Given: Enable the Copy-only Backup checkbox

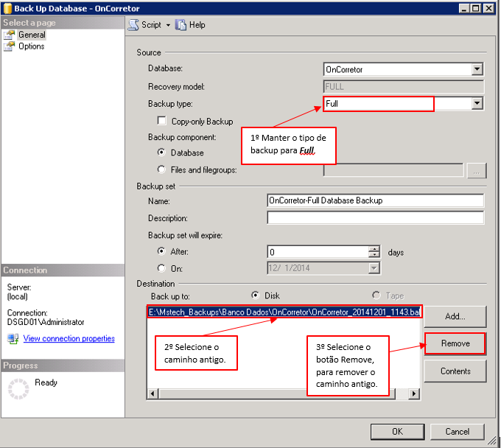Looking at the screenshot, I should 161,121.
